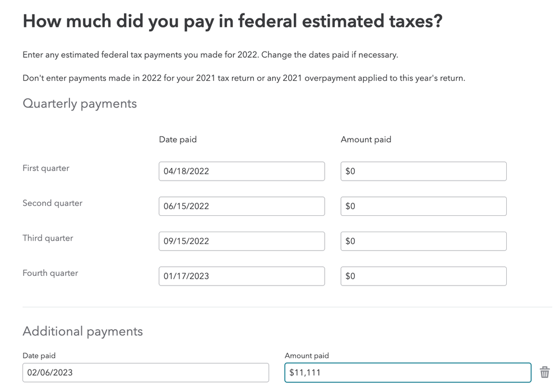Screen dimensions: 560x392
Task: Click the Additional payments section heading
Action: pos(82,331)
